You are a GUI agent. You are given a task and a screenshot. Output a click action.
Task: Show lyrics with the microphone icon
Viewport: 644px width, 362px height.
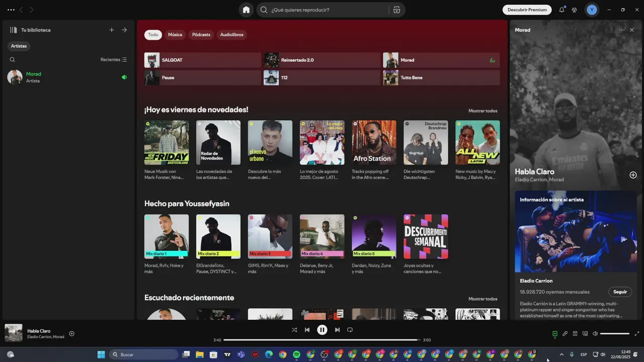click(565, 333)
